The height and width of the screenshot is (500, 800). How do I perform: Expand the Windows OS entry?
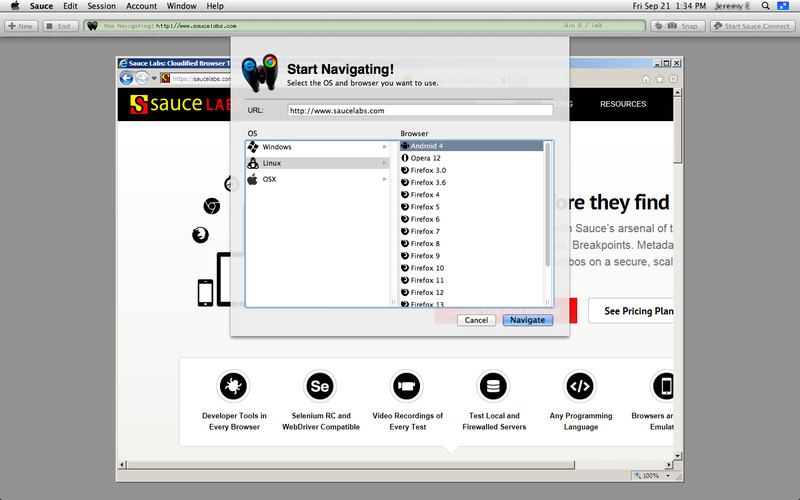(x=318, y=147)
